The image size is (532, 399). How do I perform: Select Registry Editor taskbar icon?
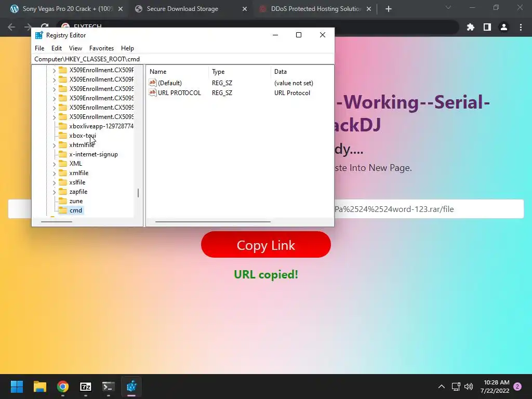131,386
